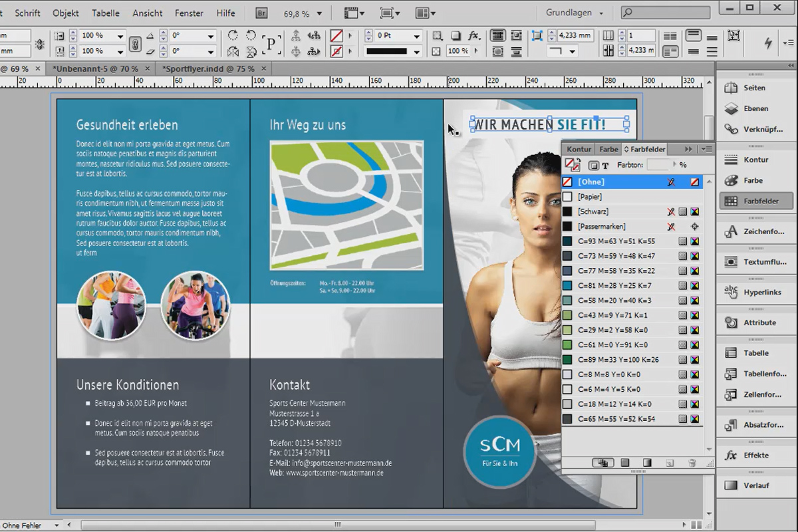The image size is (798, 532).
Task: Open the fx effects icon in control bar
Action: 474,36
